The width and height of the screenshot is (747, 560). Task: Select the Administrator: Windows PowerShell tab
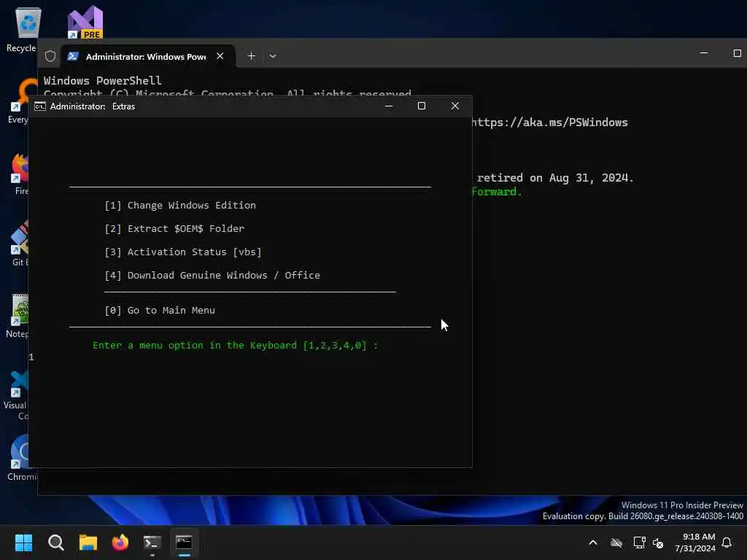(147, 56)
